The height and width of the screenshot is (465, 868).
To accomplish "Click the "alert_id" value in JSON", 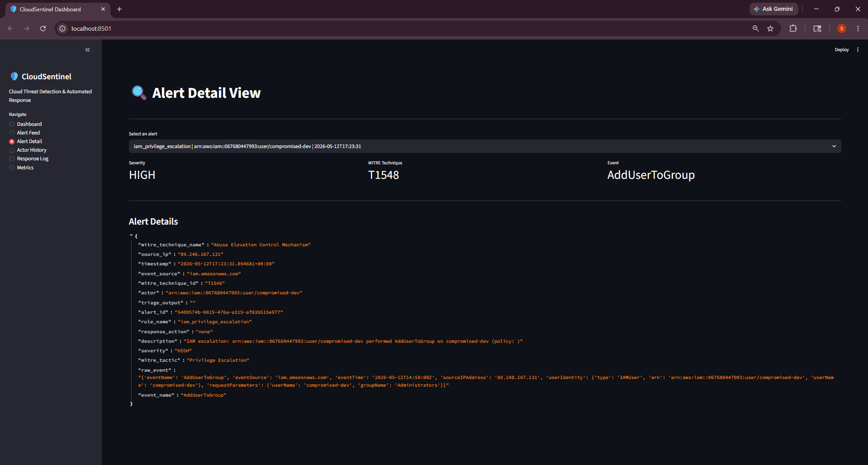I will pyautogui.click(x=229, y=312).
